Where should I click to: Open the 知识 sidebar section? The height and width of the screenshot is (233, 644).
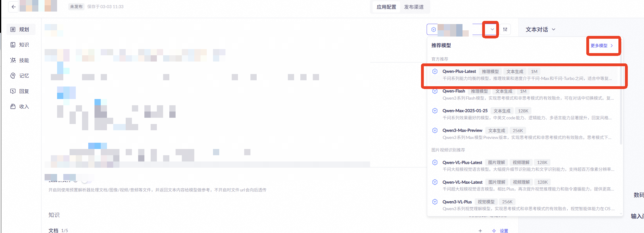point(21,45)
